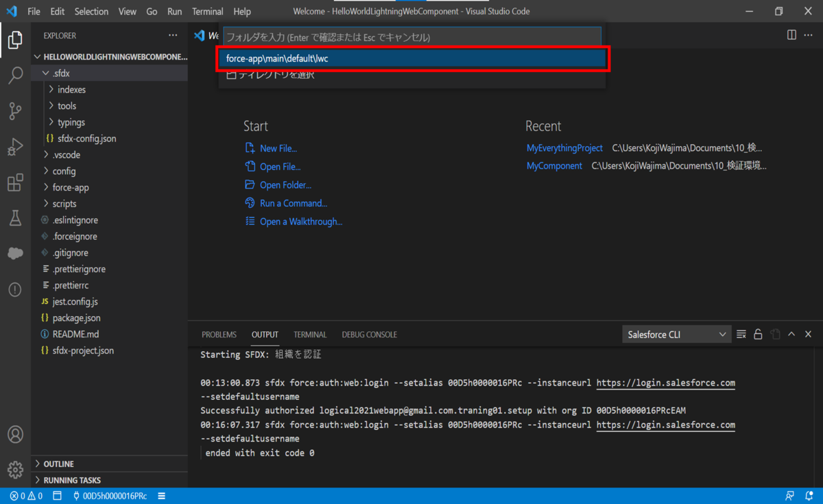Open the Source Control view icon
823x504 pixels.
tap(15, 111)
